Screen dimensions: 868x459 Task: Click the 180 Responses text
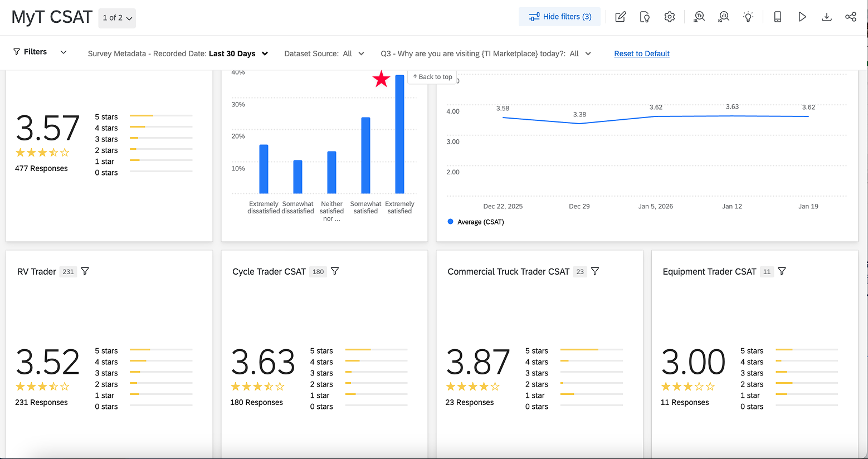click(256, 403)
